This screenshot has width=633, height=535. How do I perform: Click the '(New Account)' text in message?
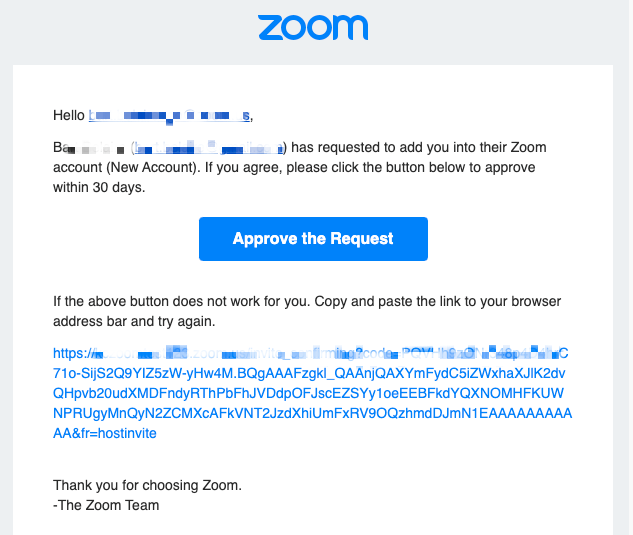[x=153, y=167]
